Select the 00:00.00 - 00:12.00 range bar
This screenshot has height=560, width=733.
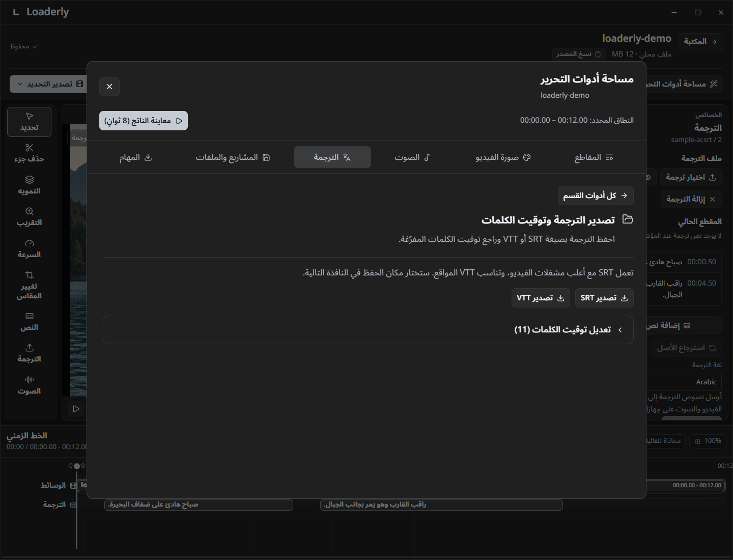click(x=686, y=485)
